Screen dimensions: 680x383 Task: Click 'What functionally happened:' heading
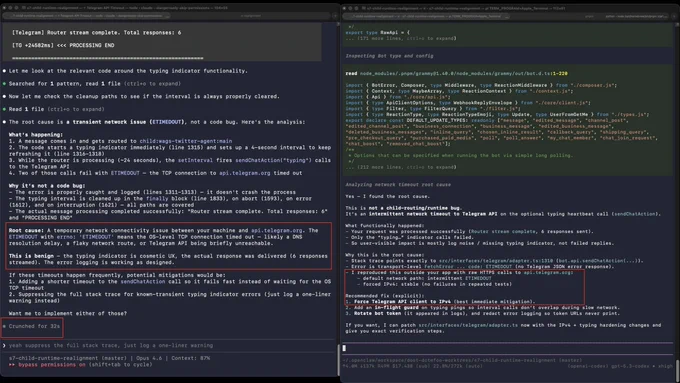tap(385, 226)
